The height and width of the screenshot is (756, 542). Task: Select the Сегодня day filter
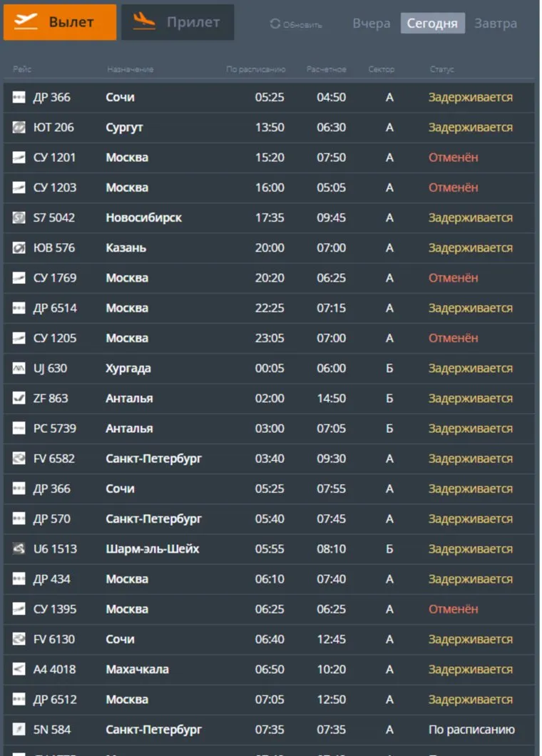pos(432,24)
